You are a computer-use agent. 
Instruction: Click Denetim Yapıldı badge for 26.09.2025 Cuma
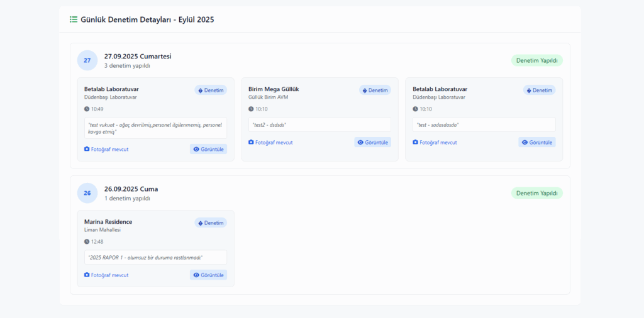point(536,193)
